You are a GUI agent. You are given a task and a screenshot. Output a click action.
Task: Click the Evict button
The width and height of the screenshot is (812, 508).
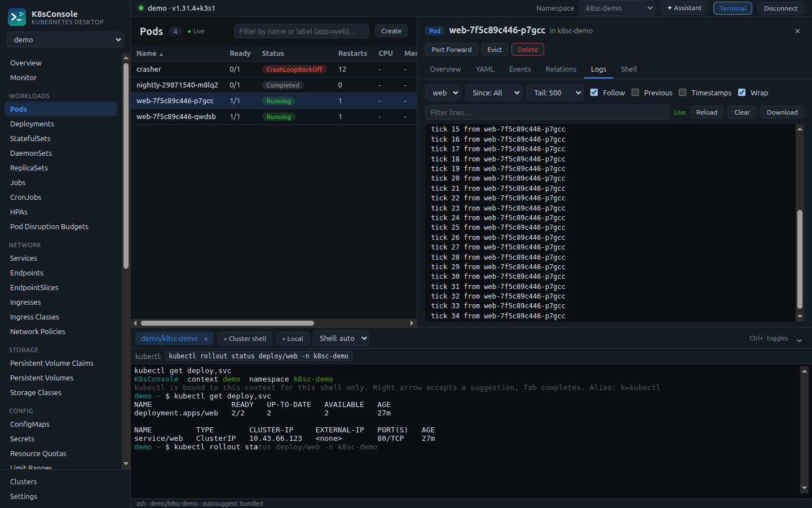495,50
